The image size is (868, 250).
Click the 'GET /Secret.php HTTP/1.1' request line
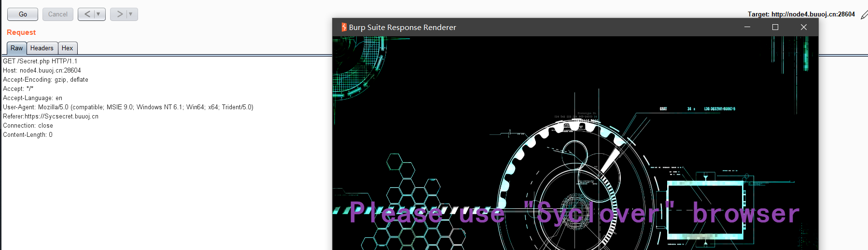[x=40, y=61]
